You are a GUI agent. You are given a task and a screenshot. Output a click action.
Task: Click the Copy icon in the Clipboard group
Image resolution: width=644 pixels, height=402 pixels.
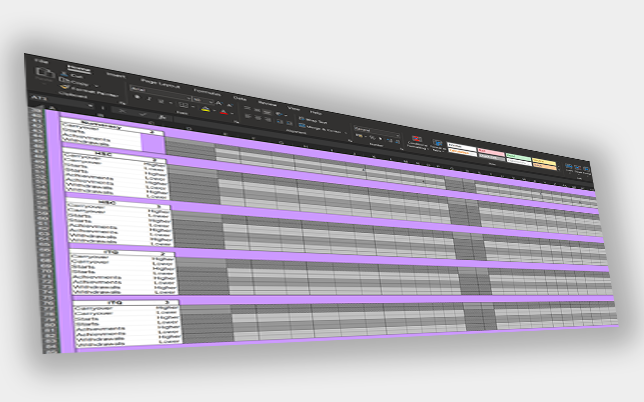coord(64,80)
